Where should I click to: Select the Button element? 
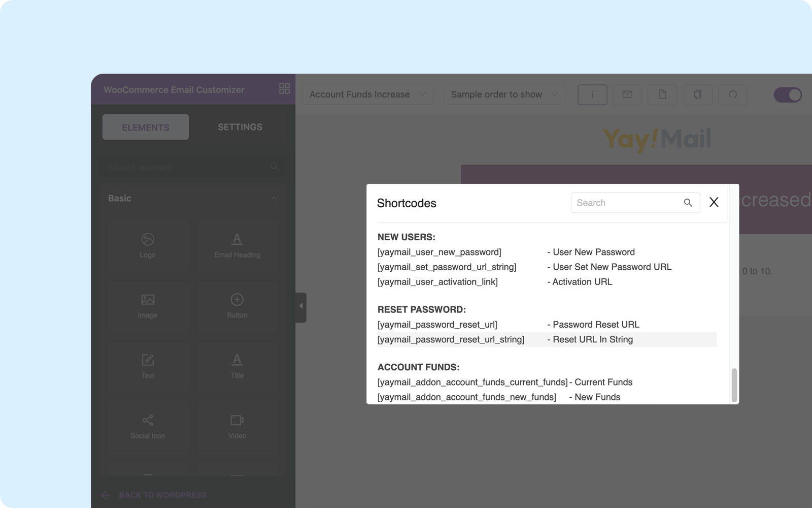237,306
